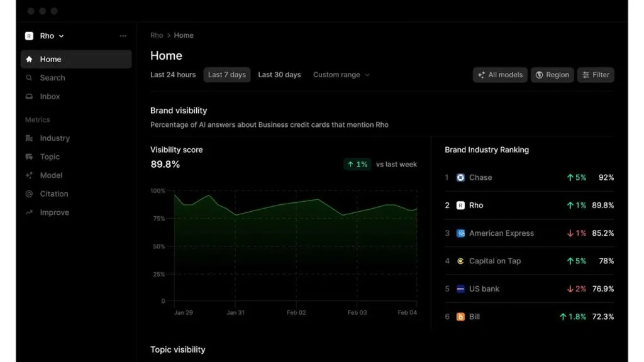
Task: Click the Home house icon in sidebar
Action: pyautogui.click(x=29, y=59)
